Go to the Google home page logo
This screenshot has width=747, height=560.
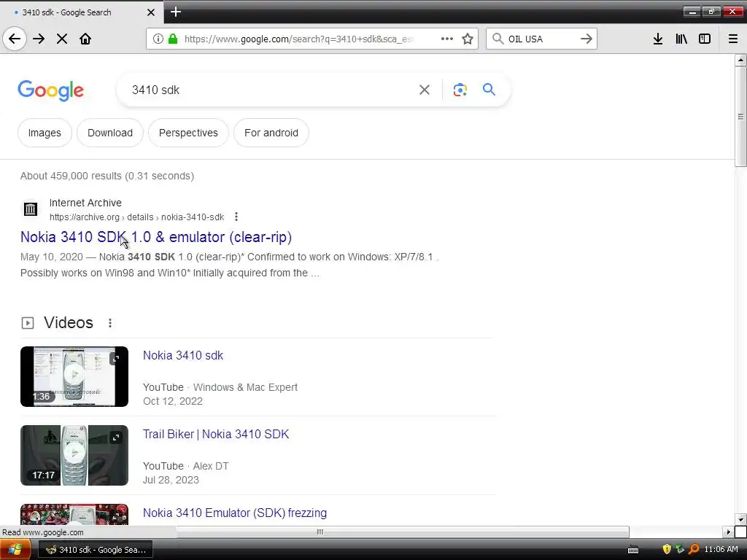(x=50, y=90)
